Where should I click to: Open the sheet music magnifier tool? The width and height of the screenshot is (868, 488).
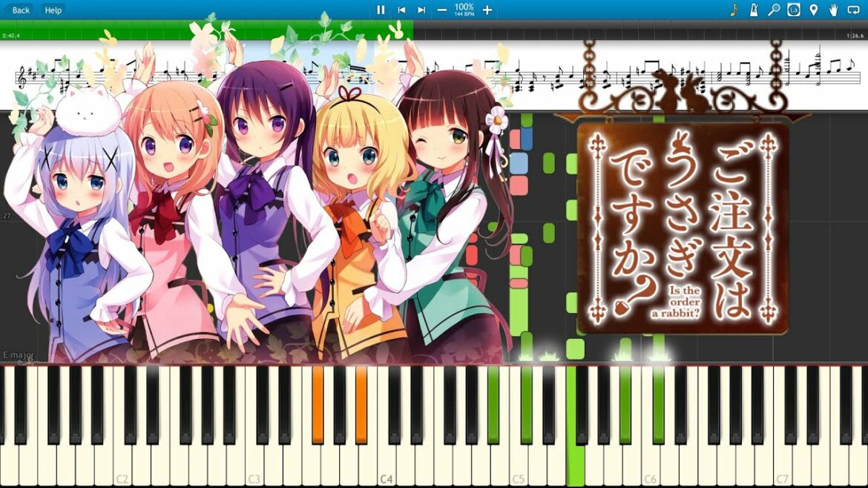[774, 10]
